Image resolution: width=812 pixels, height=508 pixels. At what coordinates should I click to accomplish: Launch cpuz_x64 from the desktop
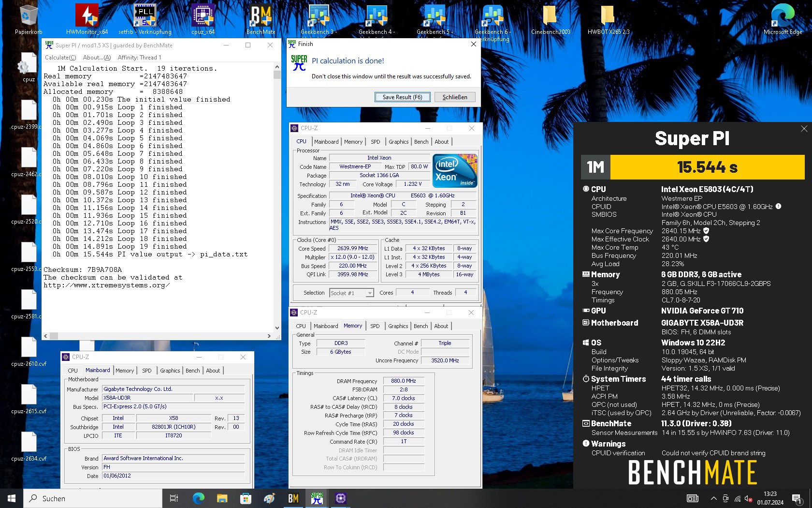pyautogui.click(x=203, y=19)
